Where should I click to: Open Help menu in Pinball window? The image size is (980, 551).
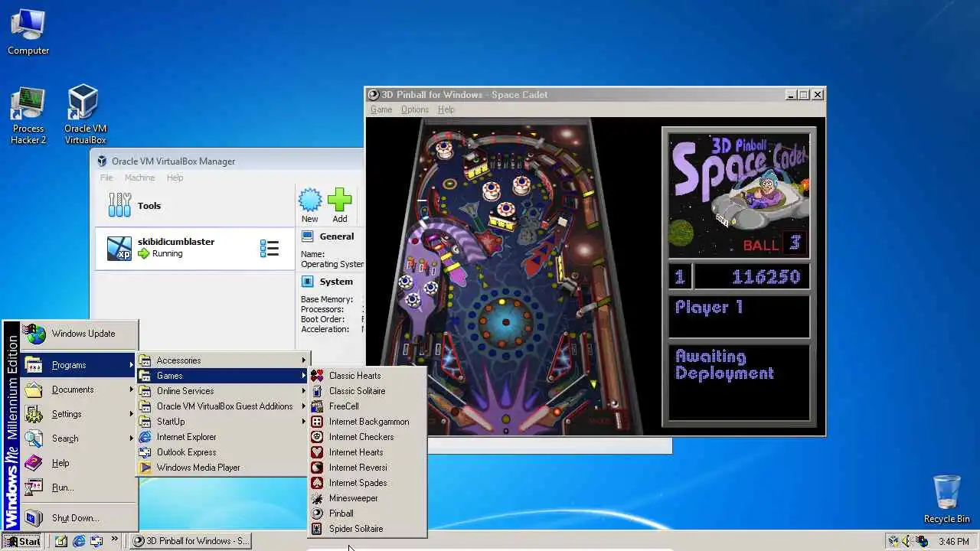point(446,109)
